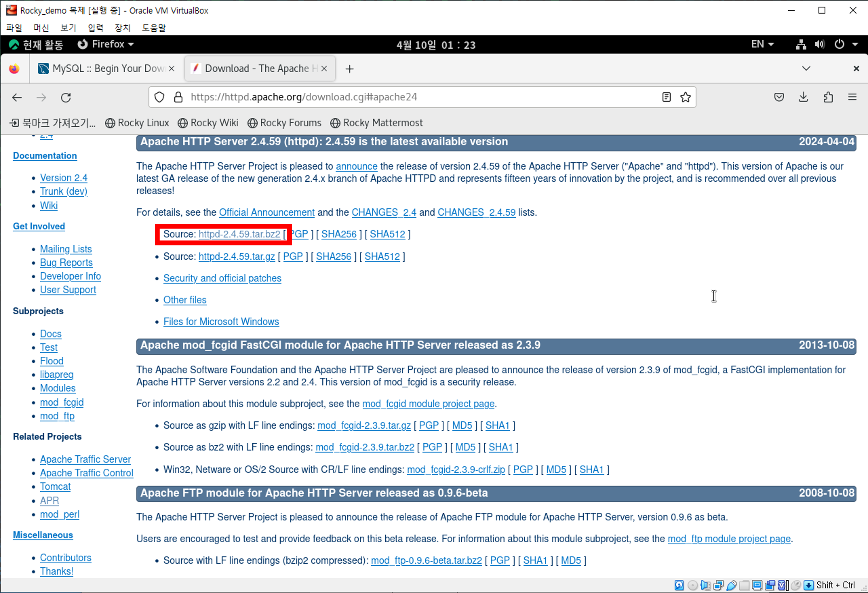
Task: Click the Firefox reload page icon
Action: (66, 98)
